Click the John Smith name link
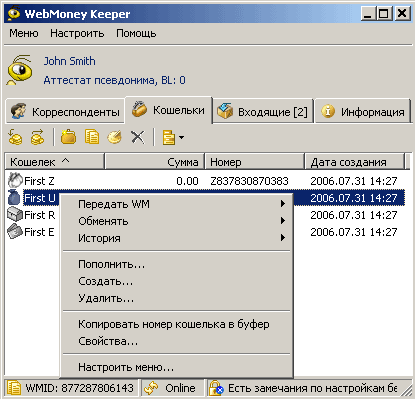415x399 pixels. pos(70,61)
